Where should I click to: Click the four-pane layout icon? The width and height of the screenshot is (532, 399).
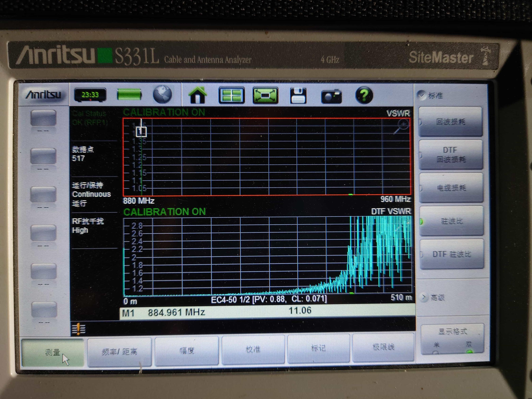tap(231, 95)
